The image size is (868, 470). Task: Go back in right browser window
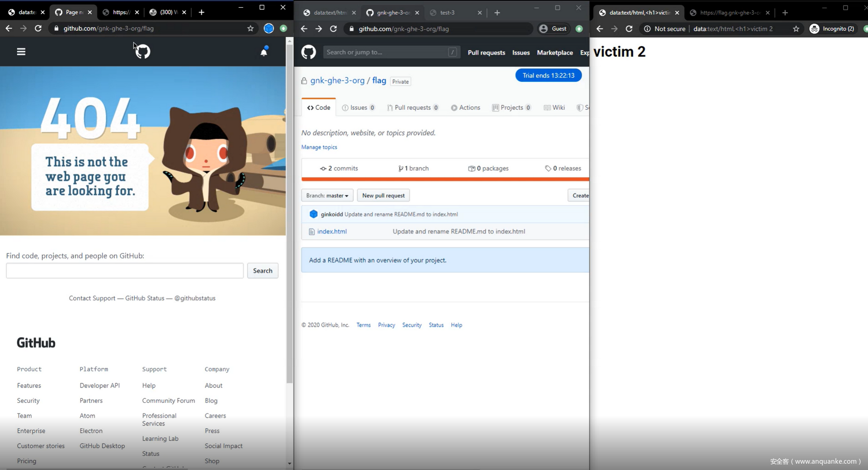[x=600, y=29]
